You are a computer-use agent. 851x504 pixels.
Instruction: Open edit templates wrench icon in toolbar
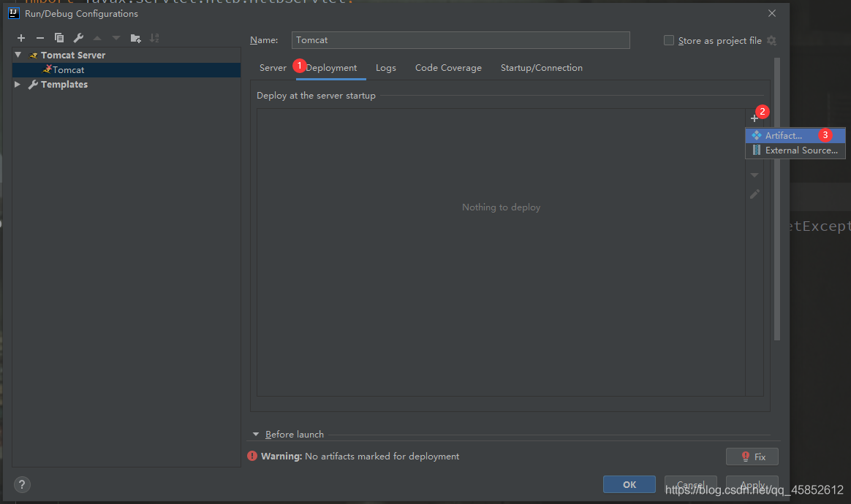(x=78, y=38)
